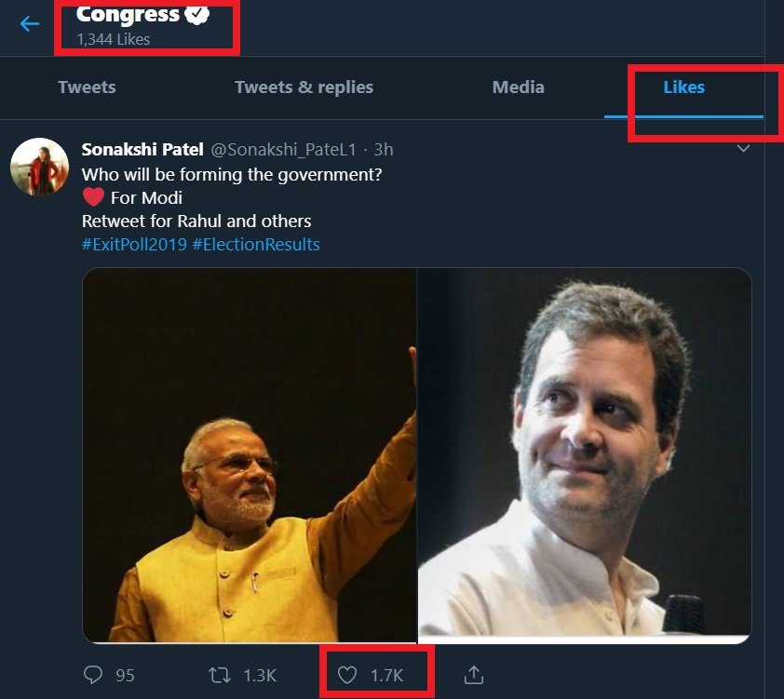Open the tweet options chevron menu
The height and width of the screenshot is (699, 784).
coord(743,149)
